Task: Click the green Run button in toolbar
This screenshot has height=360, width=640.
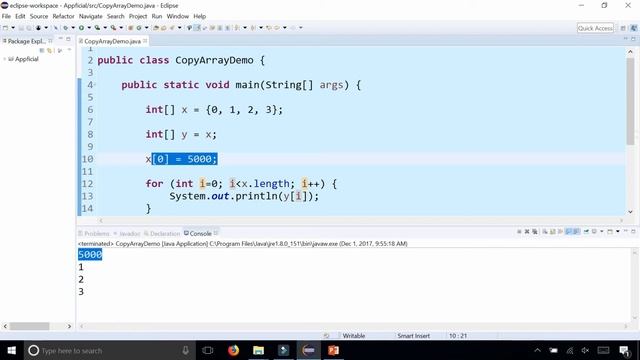Action: pos(81,28)
